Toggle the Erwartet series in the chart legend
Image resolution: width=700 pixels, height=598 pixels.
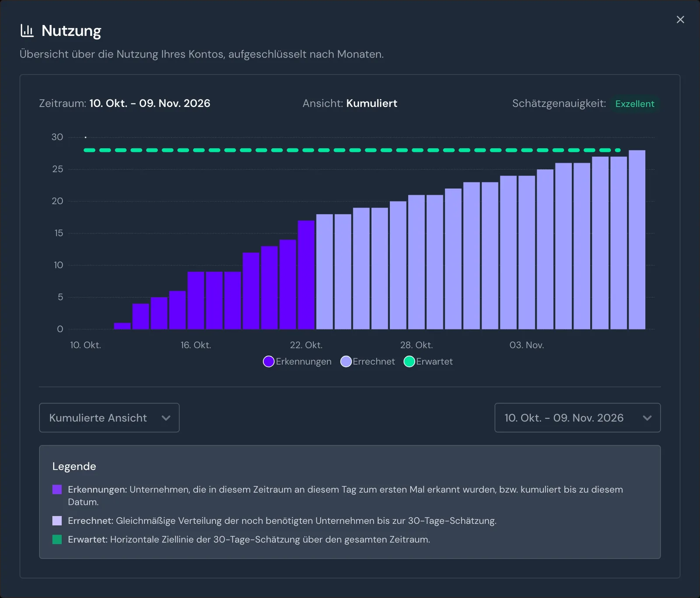point(428,362)
